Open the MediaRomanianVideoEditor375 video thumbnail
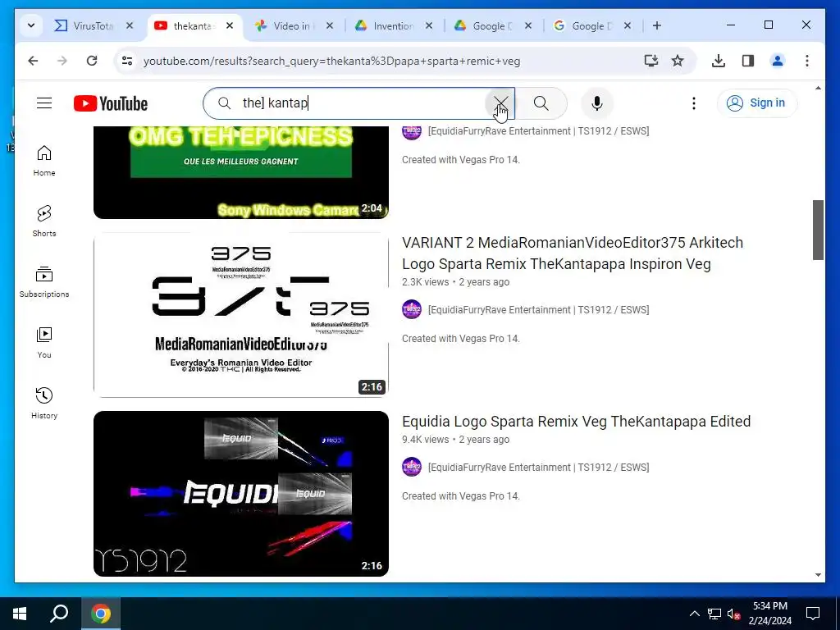Screen dimensions: 840x630 click(x=241, y=315)
